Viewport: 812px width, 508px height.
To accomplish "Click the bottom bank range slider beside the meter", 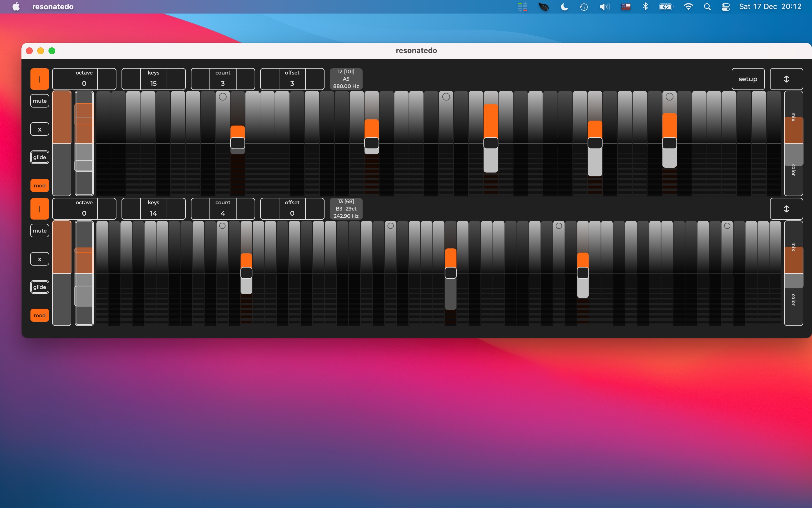I will click(x=84, y=273).
